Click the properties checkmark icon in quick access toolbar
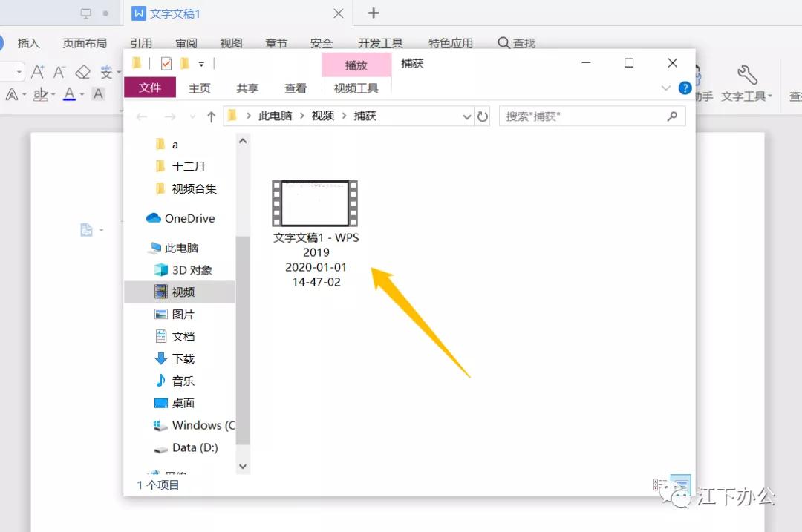802x532 pixels. click(166, 63)
